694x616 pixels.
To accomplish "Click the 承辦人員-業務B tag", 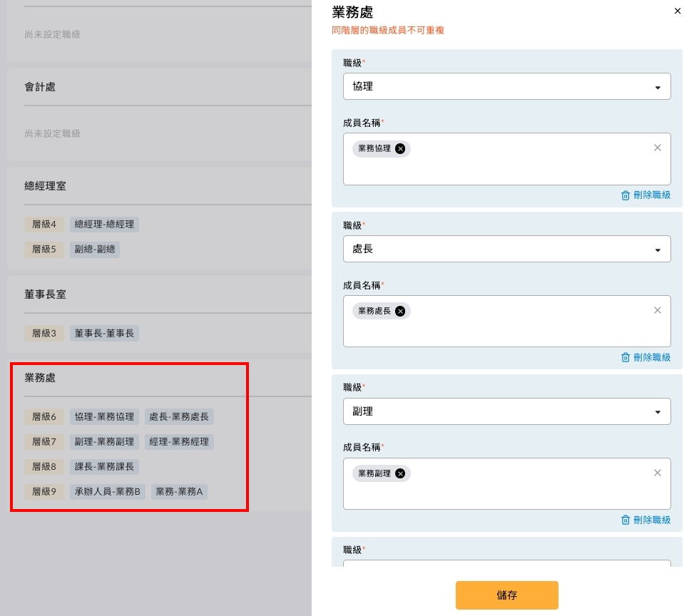I will click(x=108, y=492).
